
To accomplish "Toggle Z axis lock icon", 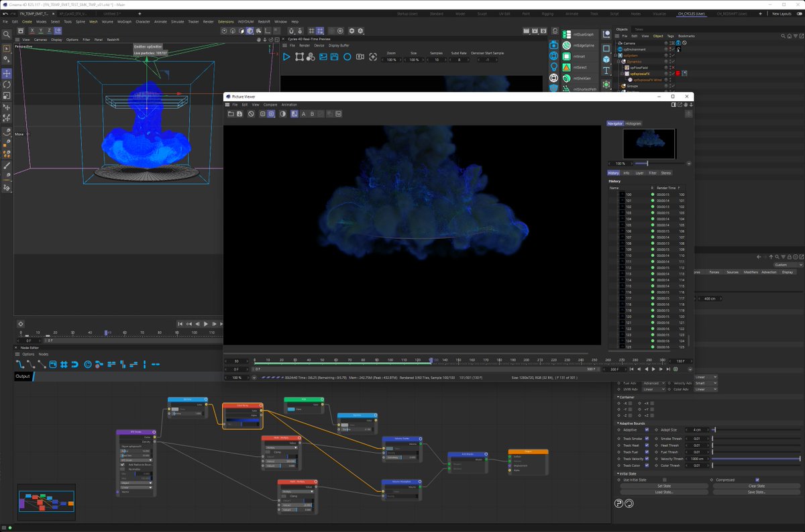I will [x=49, y=31].
